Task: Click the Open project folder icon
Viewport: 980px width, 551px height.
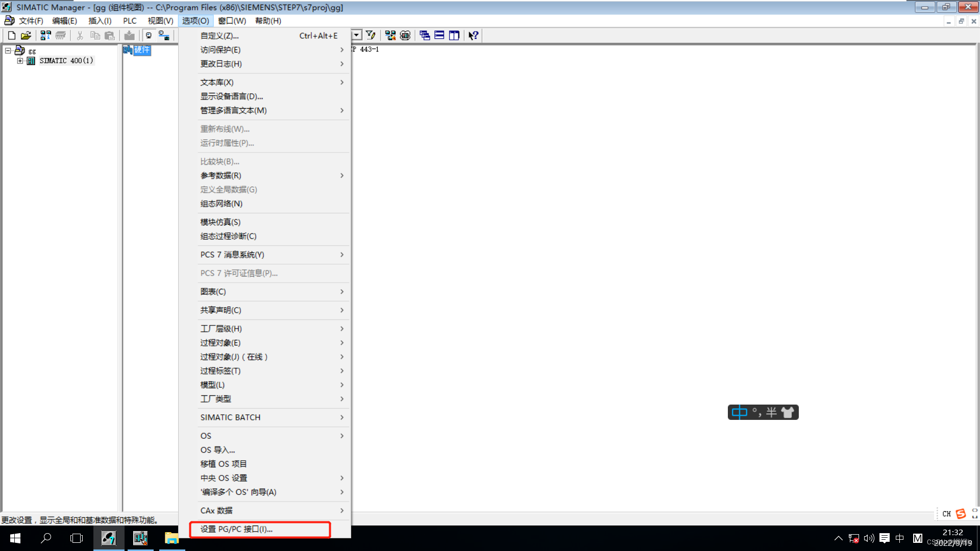Action: click(x=26, y=35)
